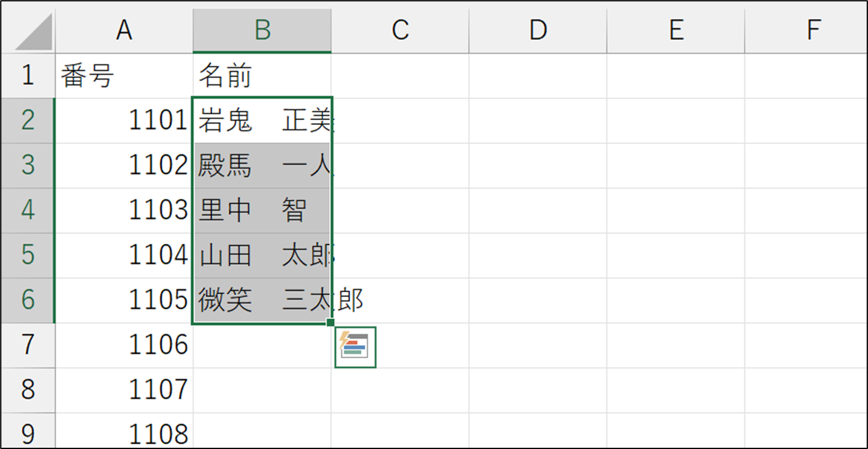Click cell with name 殿馬 一人
Screen dimensions: 868x449
262,165
